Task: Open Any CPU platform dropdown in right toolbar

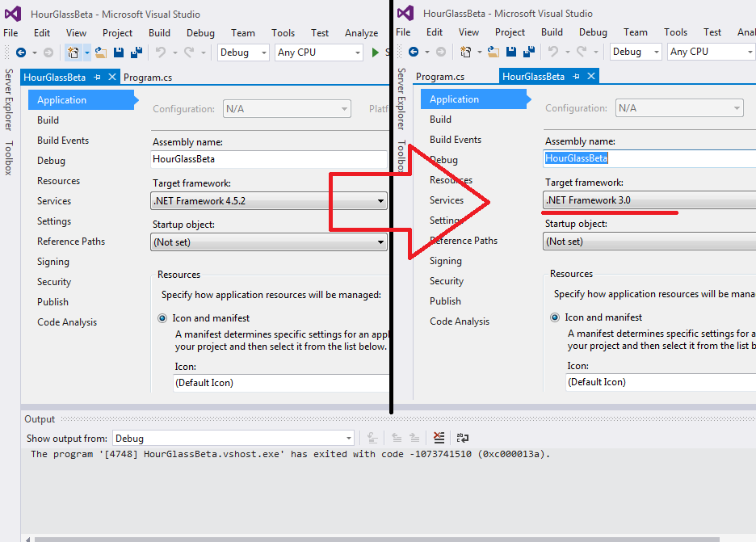Action: pos(711,52)
